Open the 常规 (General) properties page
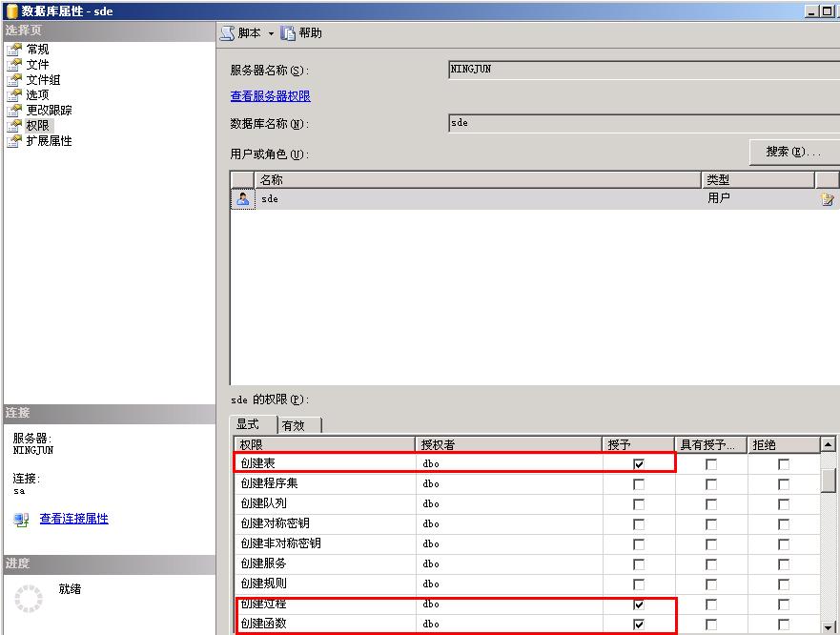 [45, 49]
